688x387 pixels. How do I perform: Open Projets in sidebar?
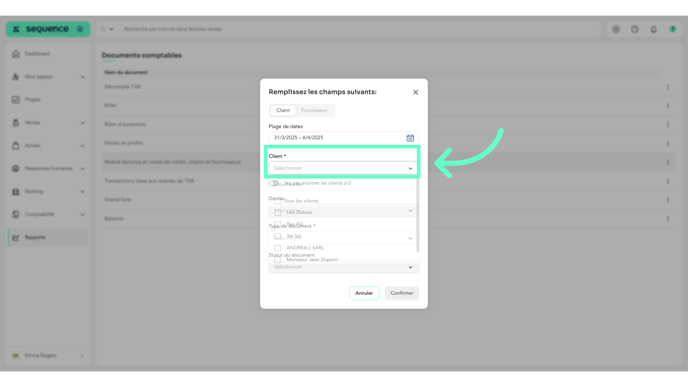tap(47, 100)
